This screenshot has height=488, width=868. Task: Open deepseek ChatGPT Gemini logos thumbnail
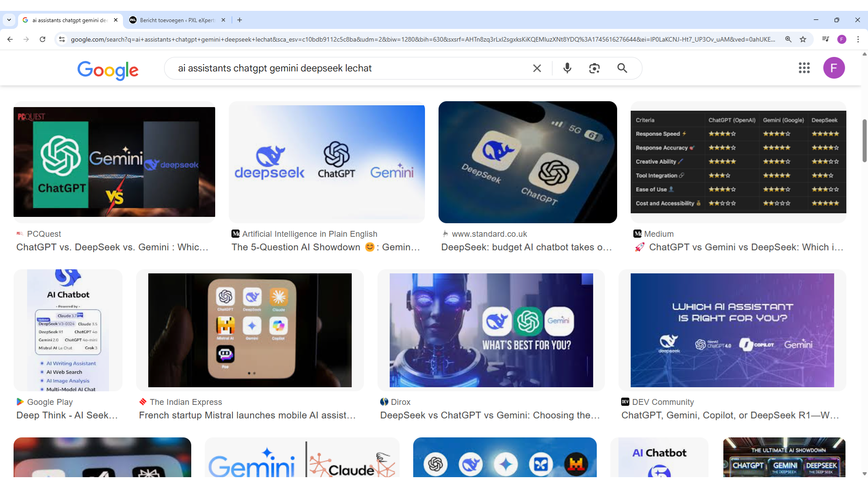(327, 162)
